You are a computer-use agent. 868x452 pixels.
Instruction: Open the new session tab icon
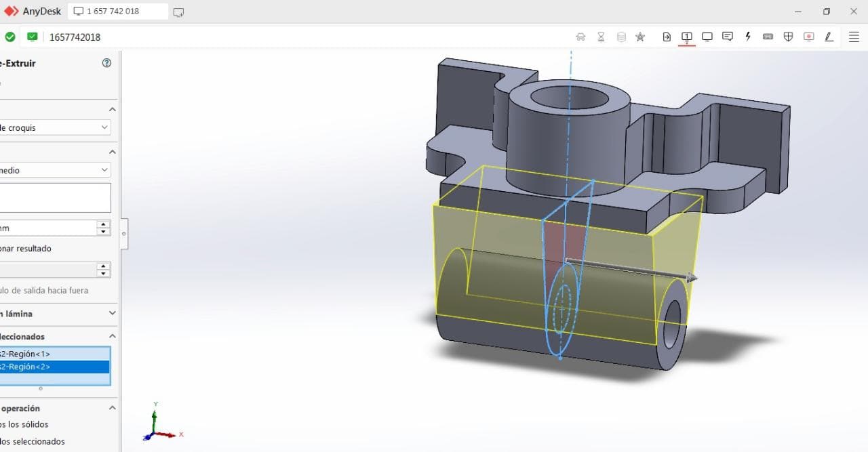coord(178,12)
